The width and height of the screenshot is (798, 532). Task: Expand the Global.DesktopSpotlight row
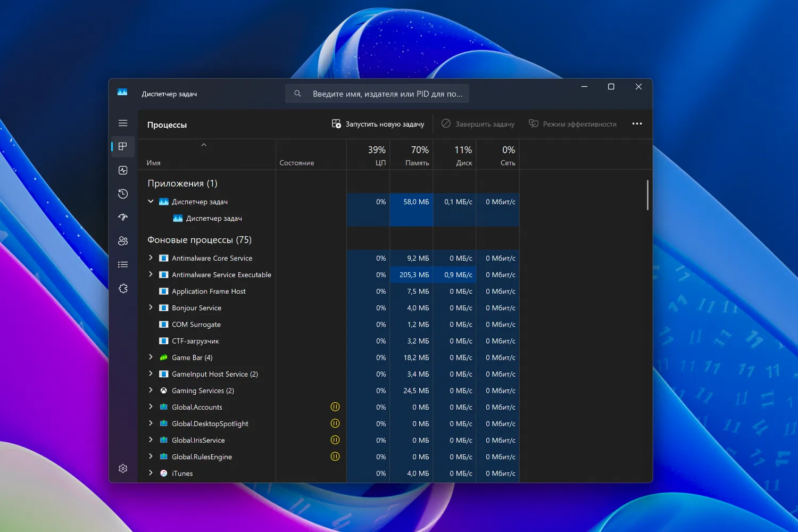[151, 423]
